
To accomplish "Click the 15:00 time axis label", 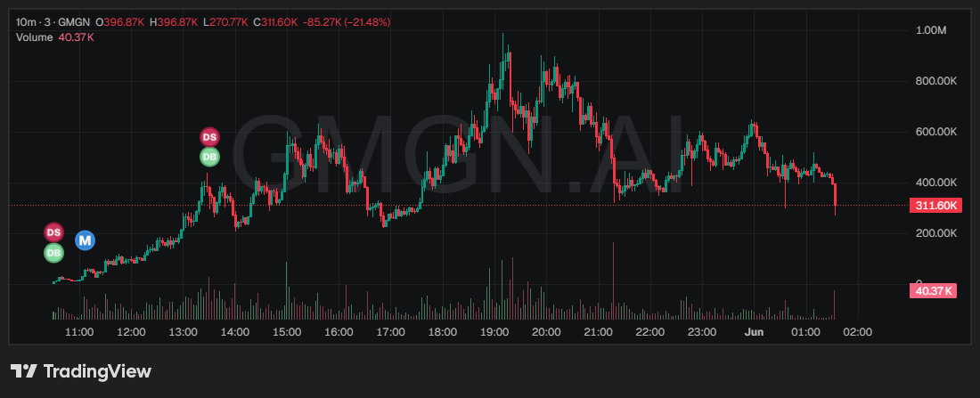I will (x=288, y=332).
